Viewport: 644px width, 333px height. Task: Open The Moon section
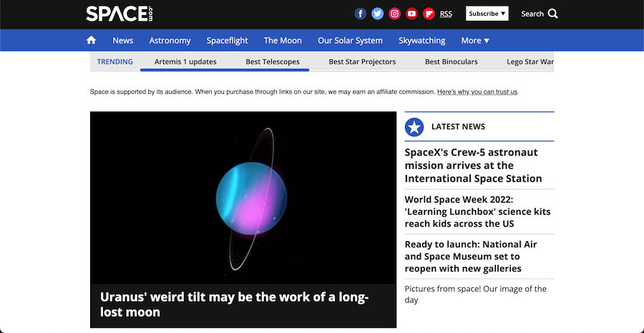pyautogui.click(x=283, y=41)
